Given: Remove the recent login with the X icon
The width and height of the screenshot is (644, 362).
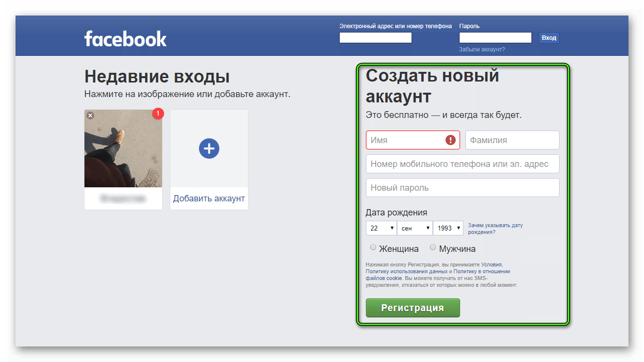Looking at the screenshot, I should coord(90,115).
